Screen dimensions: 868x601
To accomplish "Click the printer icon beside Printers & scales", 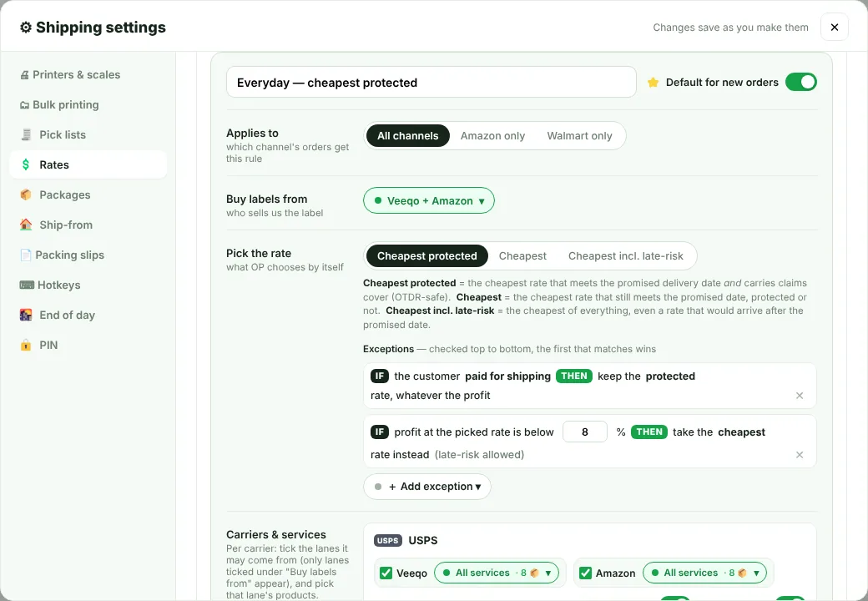I will (24, 75).
